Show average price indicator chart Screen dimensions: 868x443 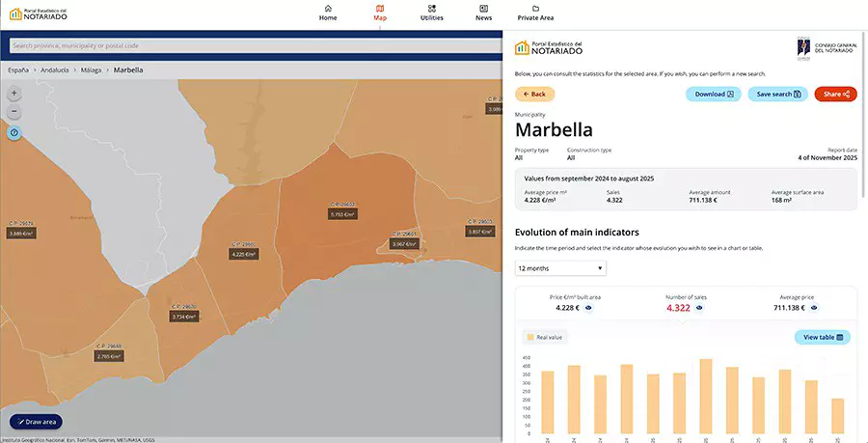click(x=813, y=308)
